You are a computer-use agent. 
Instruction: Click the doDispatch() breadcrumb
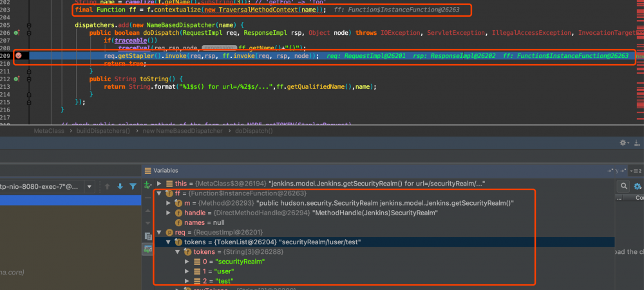coord(253,131)
